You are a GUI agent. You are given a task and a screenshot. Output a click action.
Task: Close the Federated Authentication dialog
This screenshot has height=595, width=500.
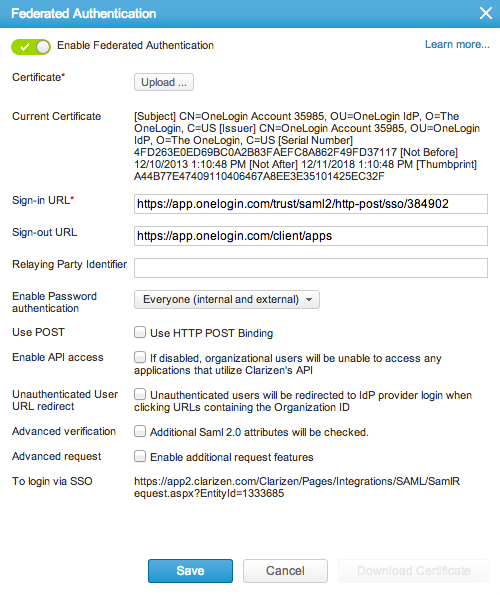(486, 13)
